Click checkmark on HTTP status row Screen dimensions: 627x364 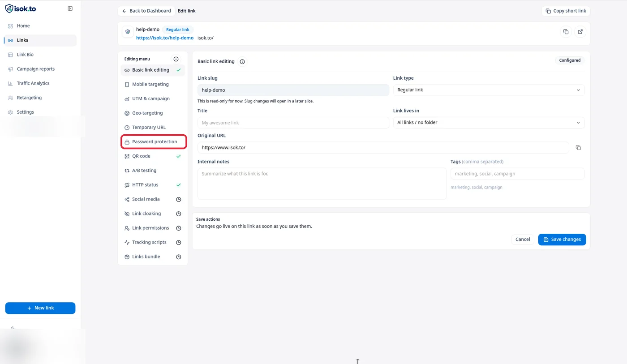179,185
